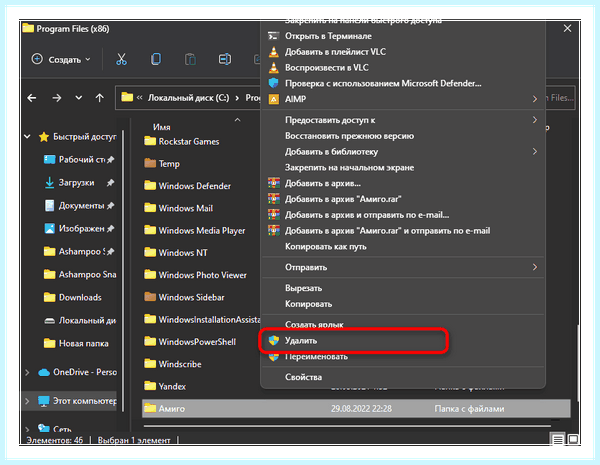The height and width of the screenshot is (465, 600).
Task: Select the Windows NT folder
Action: (176, 253)
